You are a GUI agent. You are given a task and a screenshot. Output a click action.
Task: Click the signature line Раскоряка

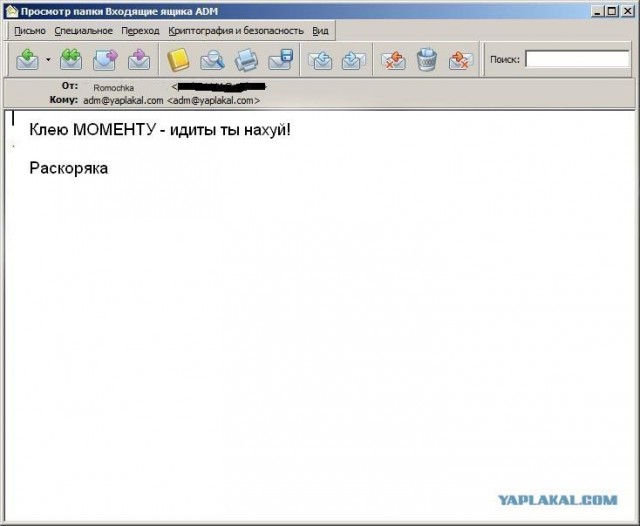tap(69, 168)
